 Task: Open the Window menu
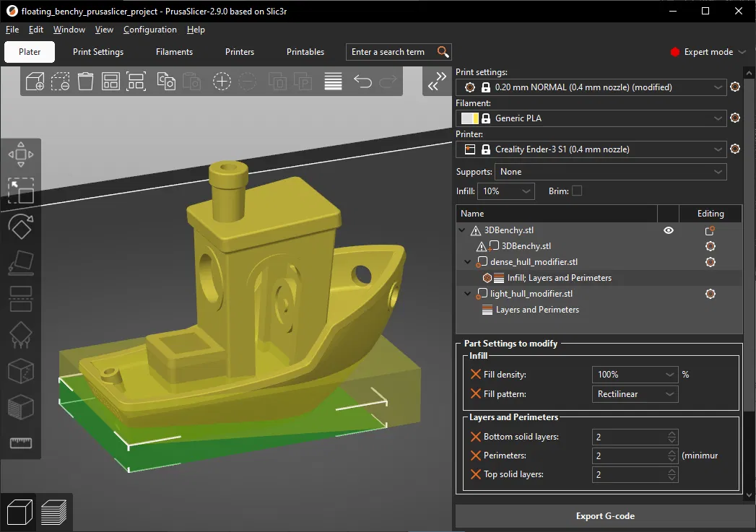pos(69,30)
